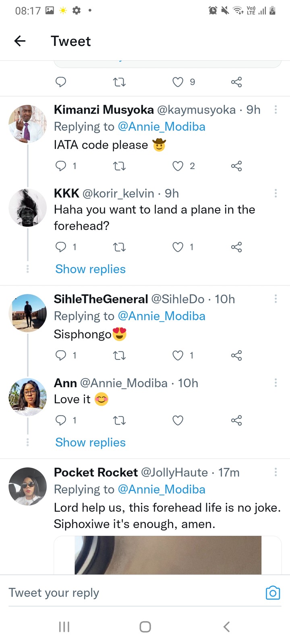Reply to SihleTheGeneral's Sisphongo tweet
The width and height of the screenshot is (290, 644).
pos(61,355)
